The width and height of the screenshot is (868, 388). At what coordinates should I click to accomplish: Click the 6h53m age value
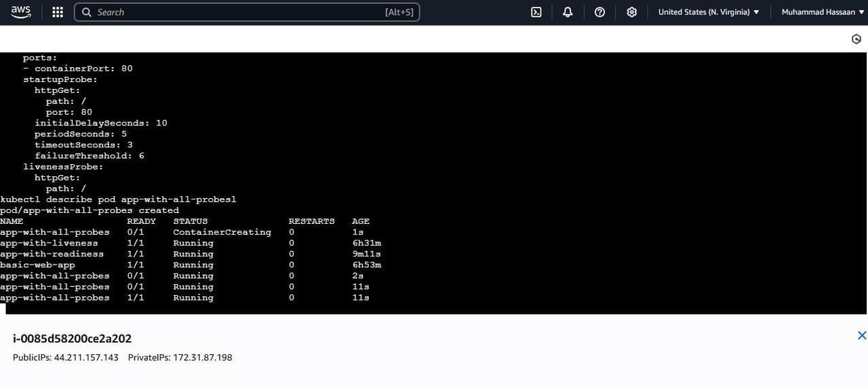367,265
